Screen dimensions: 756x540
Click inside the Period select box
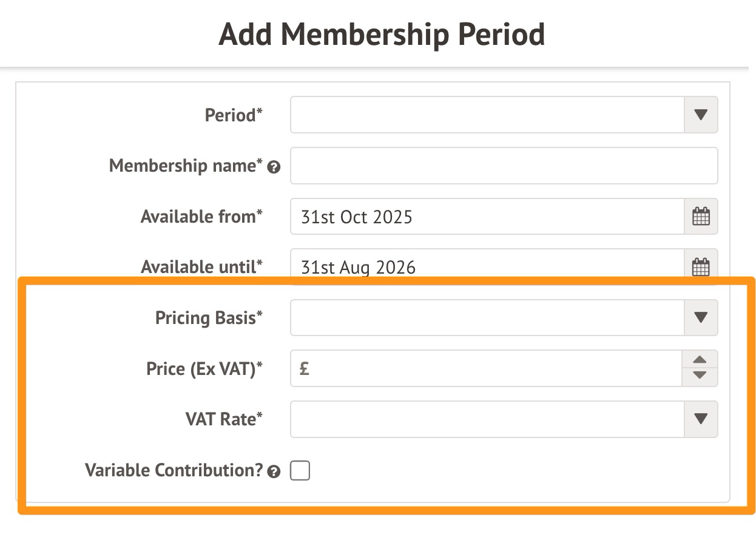click(x=487, y=115)
